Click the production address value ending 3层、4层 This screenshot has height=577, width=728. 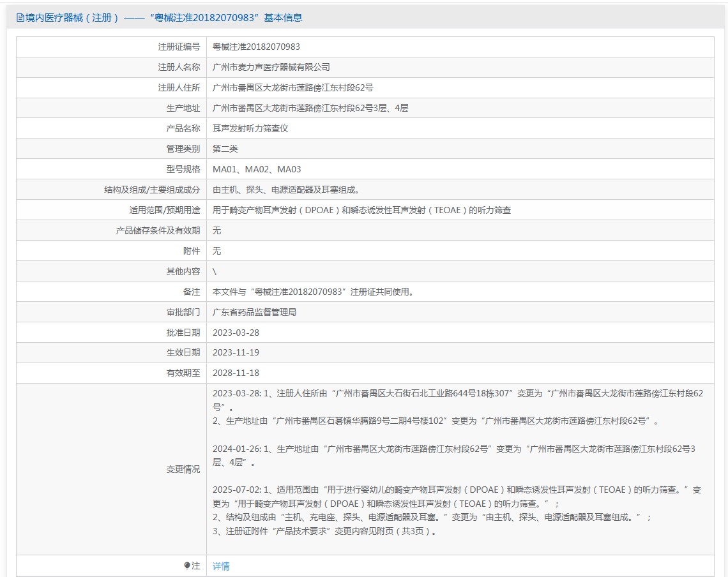tap(310, 108)
